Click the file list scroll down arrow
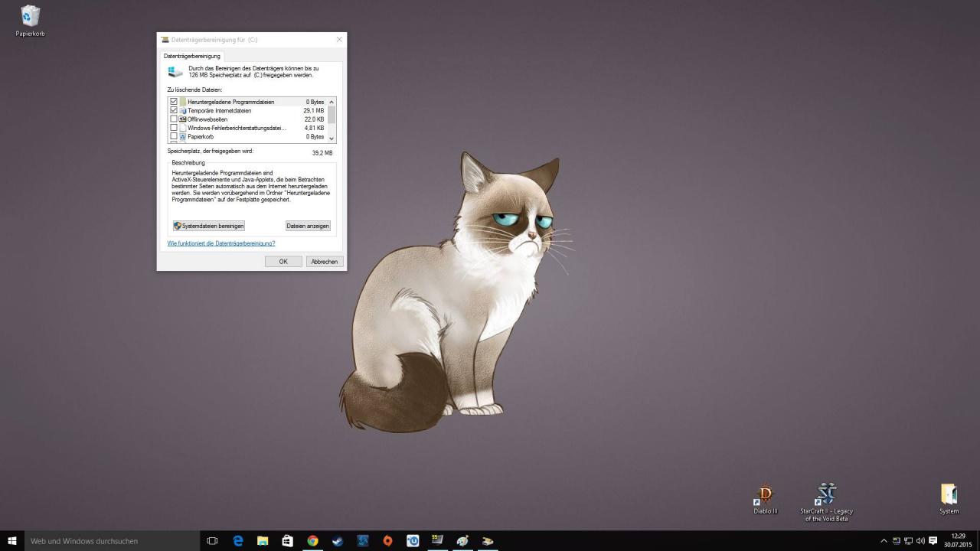The width and height of the screenshot is (980, 551). [332, 139]
